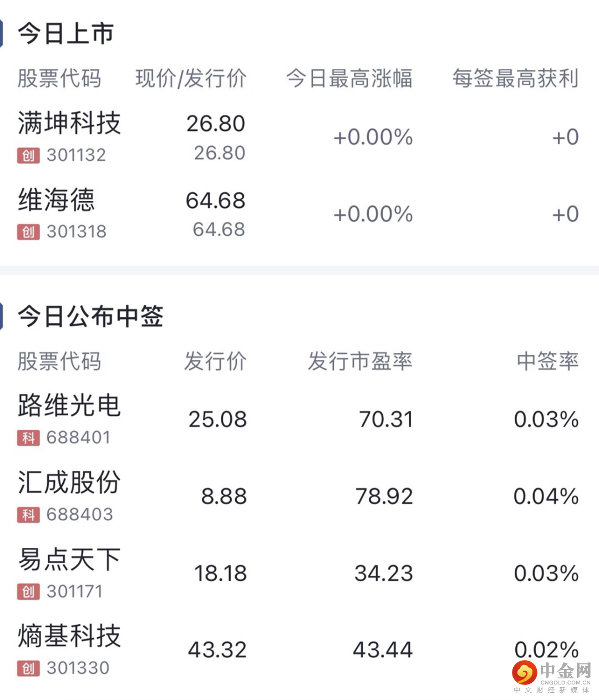
Task: Open the 熵基科技 stock row
Action: click(x=69, y=636)
